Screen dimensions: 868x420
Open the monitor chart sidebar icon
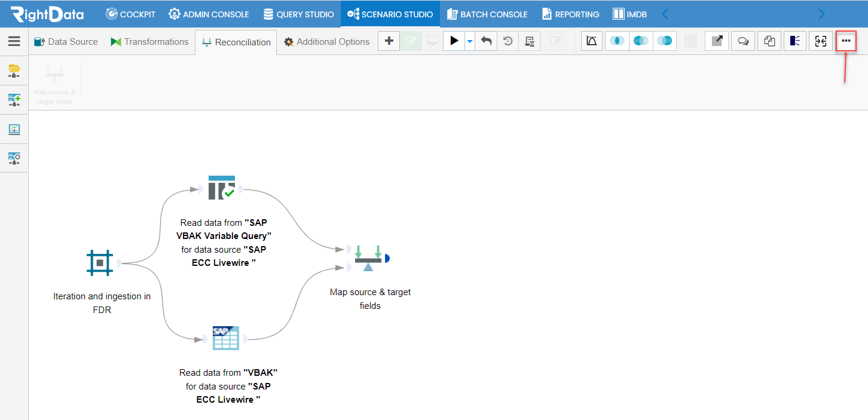pyautogui.click(x=14, y=129)
